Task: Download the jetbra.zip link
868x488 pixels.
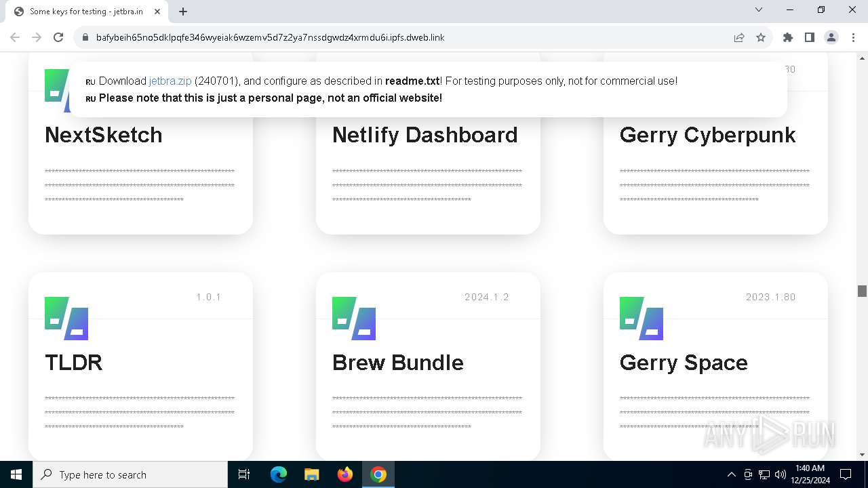Action: pos(170,81)
